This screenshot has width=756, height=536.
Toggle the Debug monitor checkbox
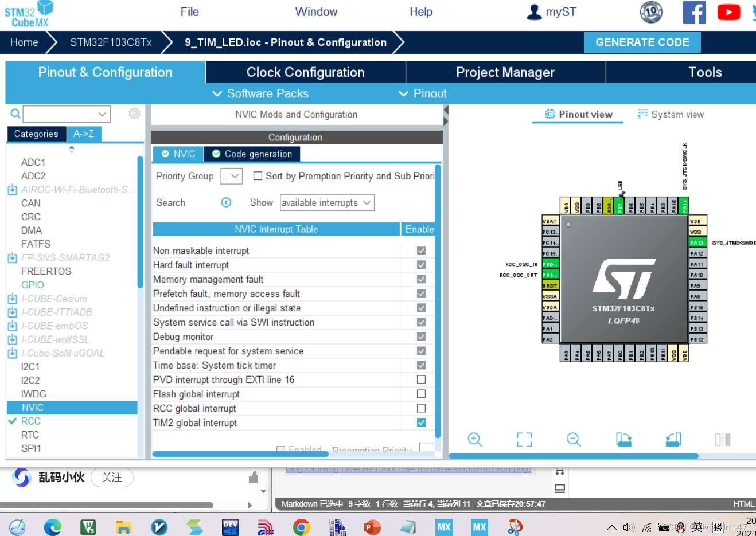click(421, 337)
